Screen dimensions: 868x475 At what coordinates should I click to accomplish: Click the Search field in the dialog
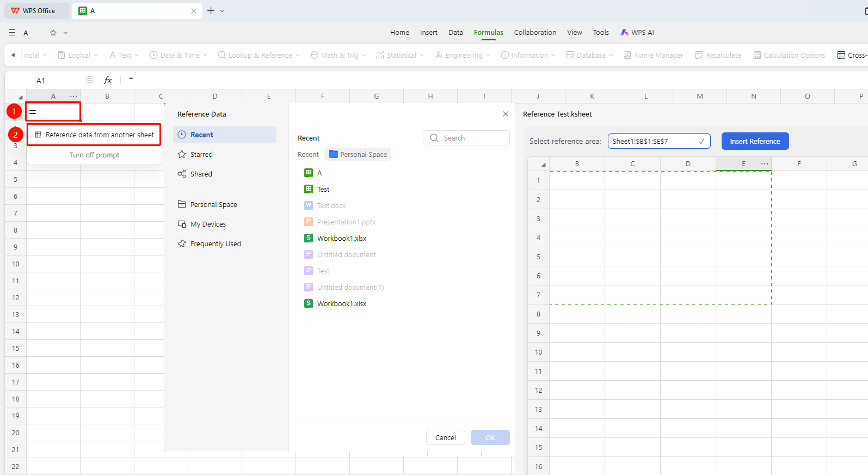click(466, 138)
